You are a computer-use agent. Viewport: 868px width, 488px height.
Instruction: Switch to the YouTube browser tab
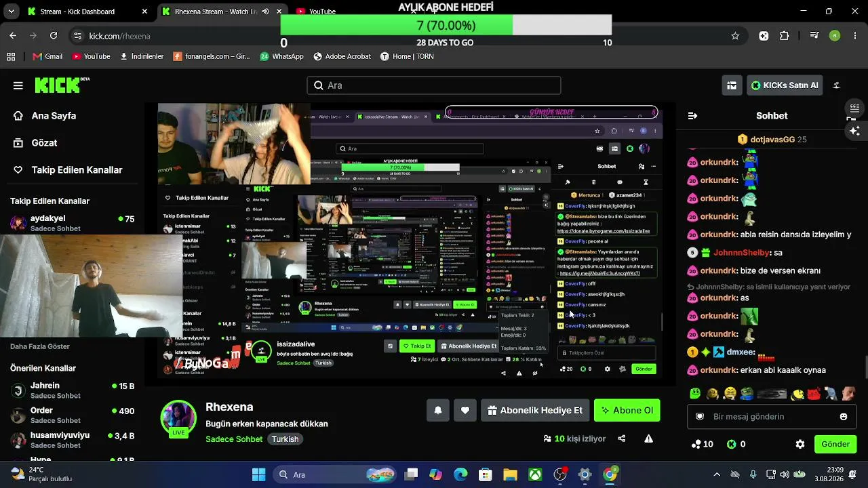tap(322, 12)
